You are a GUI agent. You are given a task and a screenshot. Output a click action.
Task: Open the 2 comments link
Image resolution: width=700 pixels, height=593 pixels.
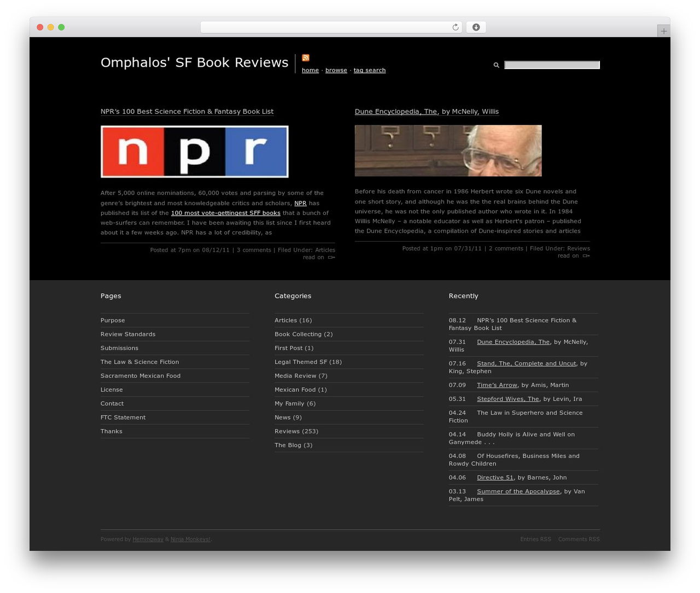pyautogui.click(x=506, y=248)
